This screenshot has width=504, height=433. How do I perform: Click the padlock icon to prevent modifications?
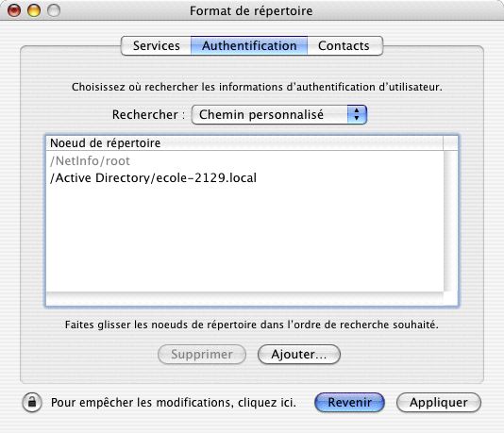[x=32, y=402]
